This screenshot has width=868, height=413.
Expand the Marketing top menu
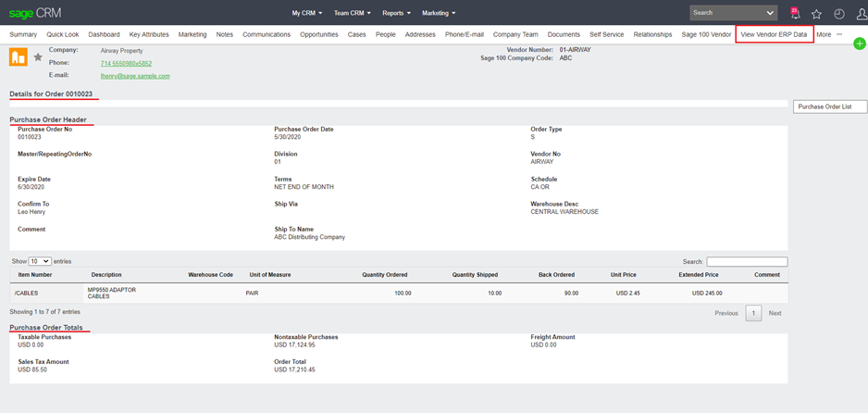(439, 13)
